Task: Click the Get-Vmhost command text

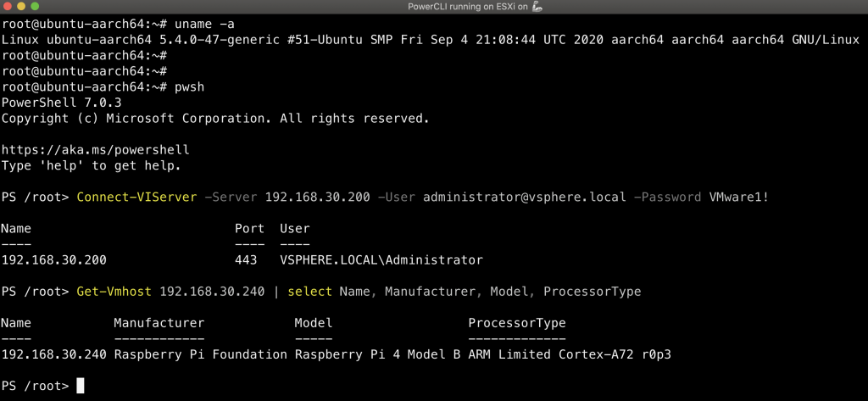Action: pos(114,292)
